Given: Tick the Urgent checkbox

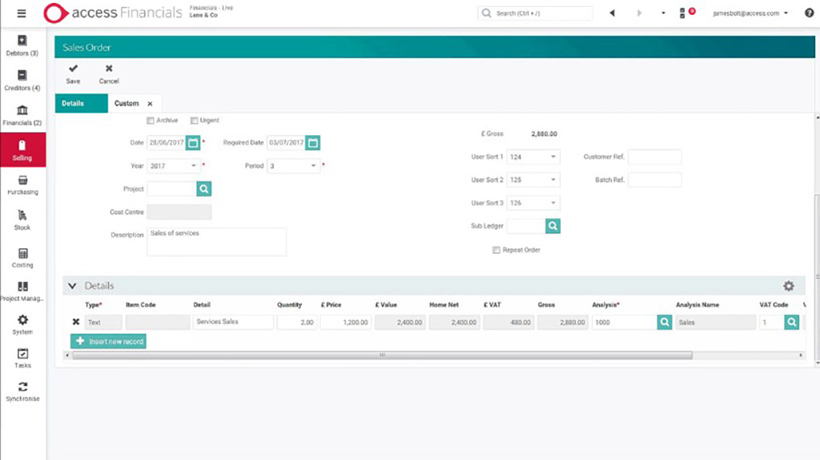Looking at the screenshot, I should [x=194, y=121].
